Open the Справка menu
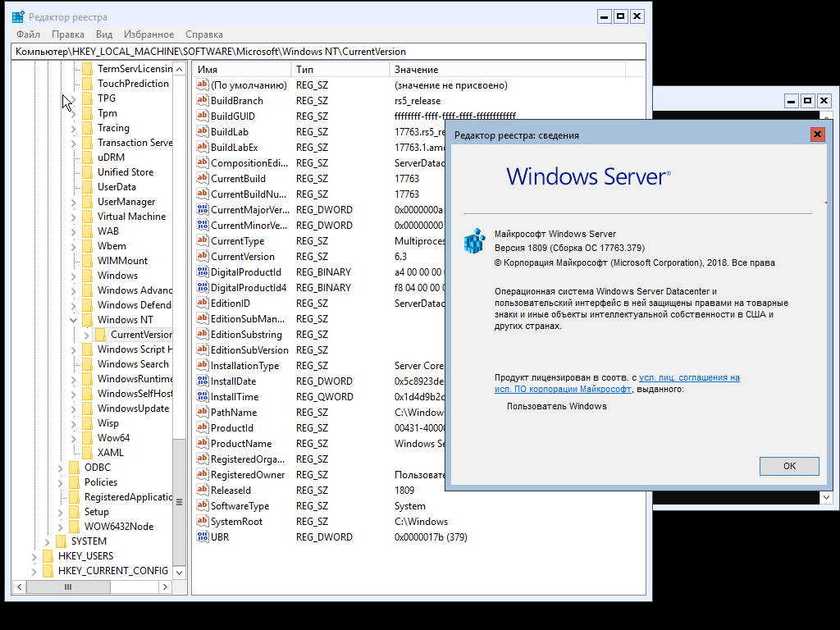The height and width of the screenshot is (630, 840). (204, 34)
